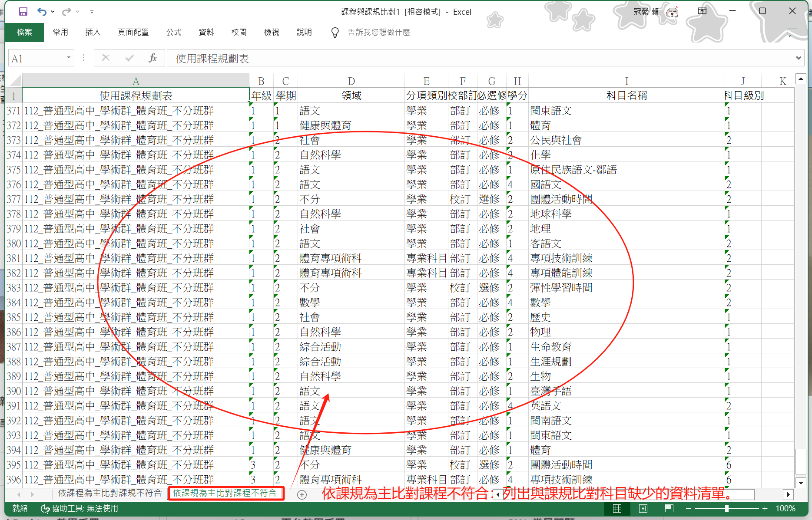Select the cell 專項體能訓練

(626, 273)
